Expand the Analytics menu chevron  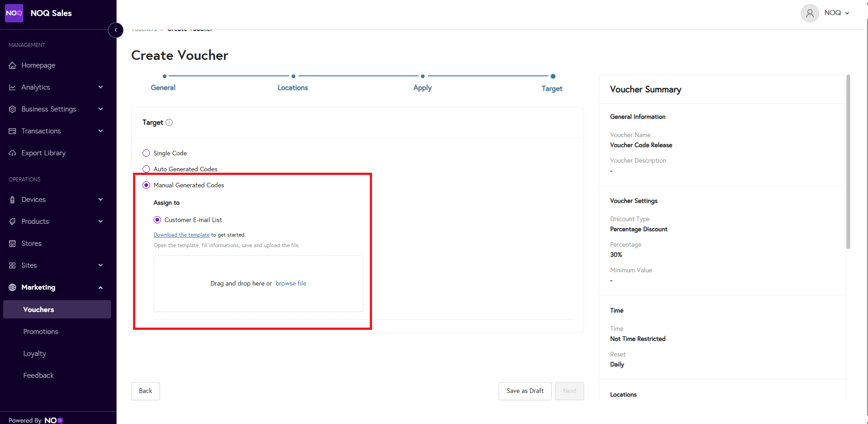(101, 87)
